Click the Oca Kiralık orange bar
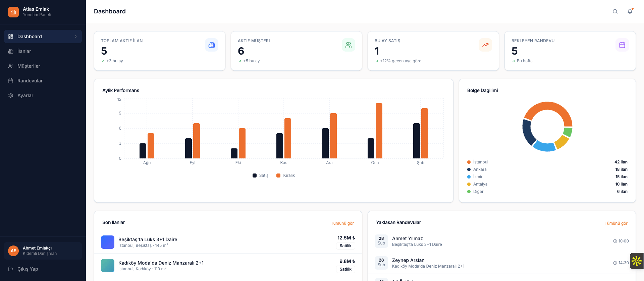644x281 pixels. pos(379,131)
